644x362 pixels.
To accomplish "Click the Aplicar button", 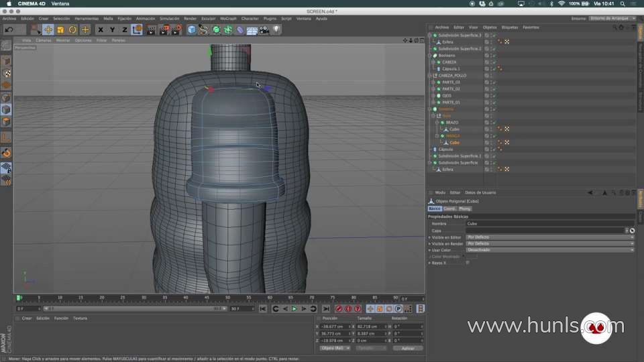I will [x=408, y=349].
